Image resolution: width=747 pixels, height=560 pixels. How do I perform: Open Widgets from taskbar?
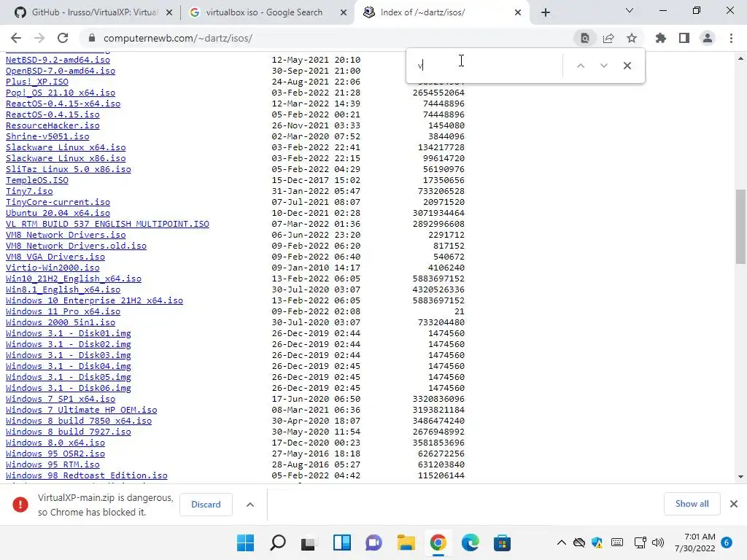point(341,542)
